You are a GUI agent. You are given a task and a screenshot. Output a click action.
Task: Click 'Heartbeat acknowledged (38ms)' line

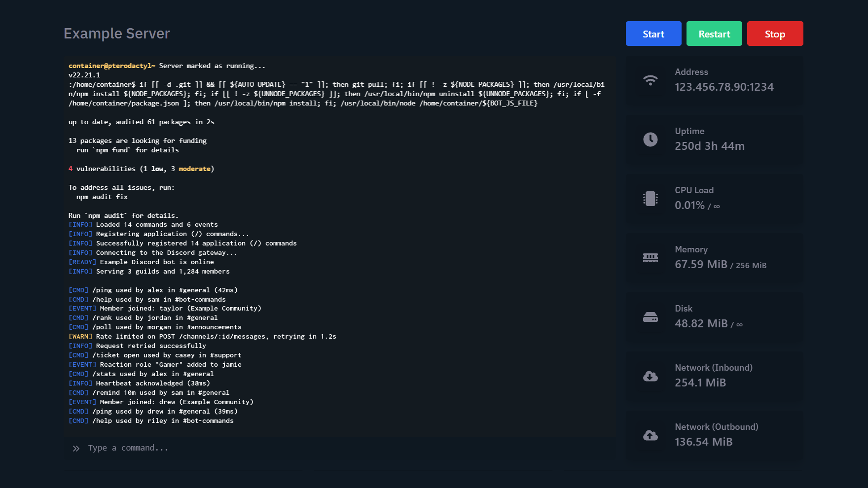139,383
